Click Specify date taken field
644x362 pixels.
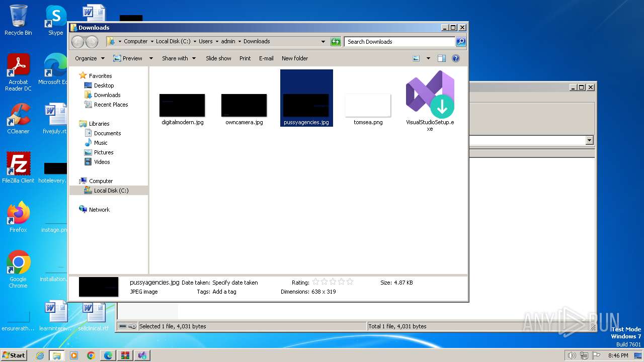(x=235, y=283)
